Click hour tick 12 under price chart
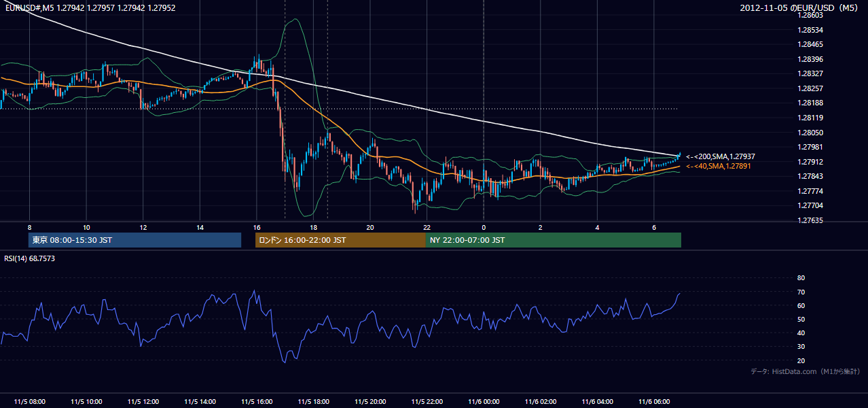Screen dimensions: 868x408 (x=143, y=227)
